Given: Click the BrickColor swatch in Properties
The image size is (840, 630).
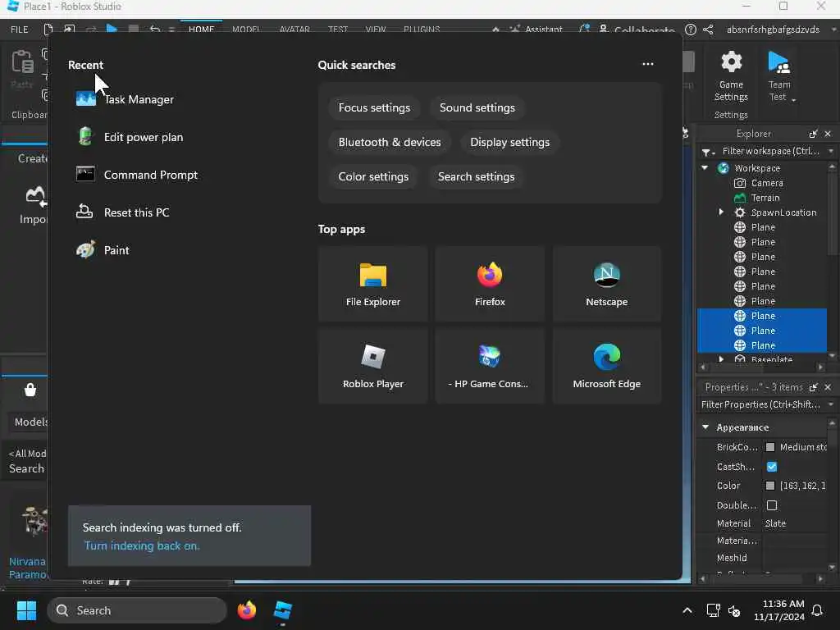Looking at the screenshot, I should point(769,447).
